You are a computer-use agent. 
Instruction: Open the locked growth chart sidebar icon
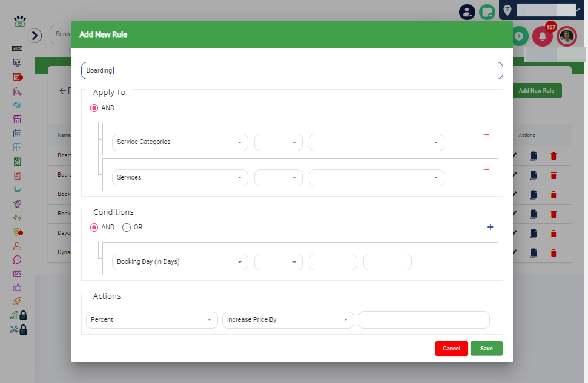click(x=19, y=315)
